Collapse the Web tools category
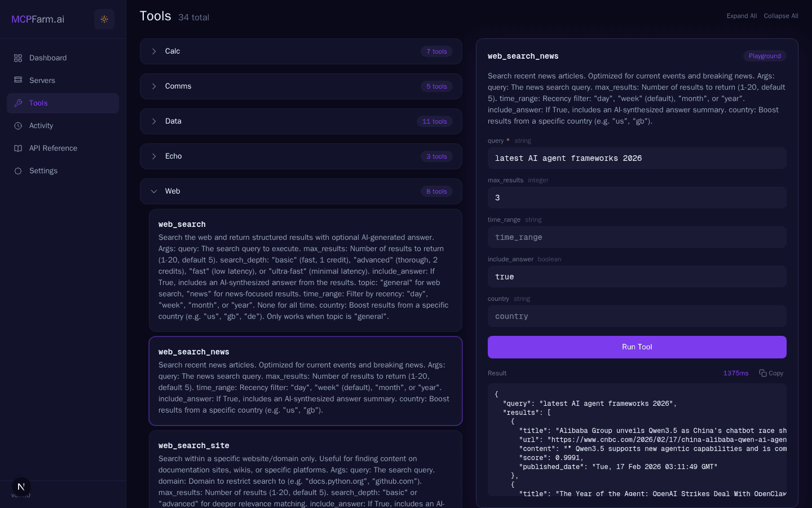This screenshot has height=508, width=812. pos(301,191)
